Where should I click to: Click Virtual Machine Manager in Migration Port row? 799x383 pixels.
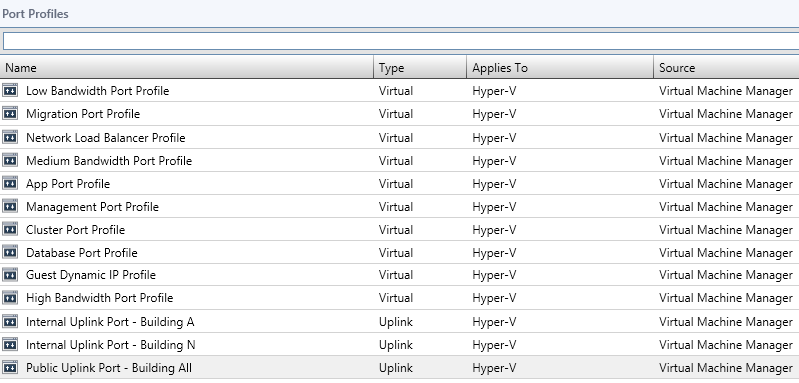click(x=726, y=114)
